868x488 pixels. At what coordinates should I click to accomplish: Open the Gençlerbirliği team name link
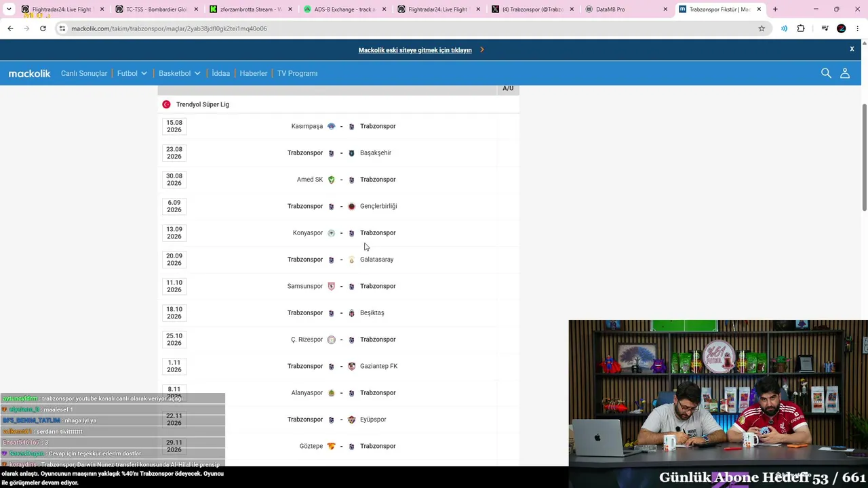click(x=378, y=206)
